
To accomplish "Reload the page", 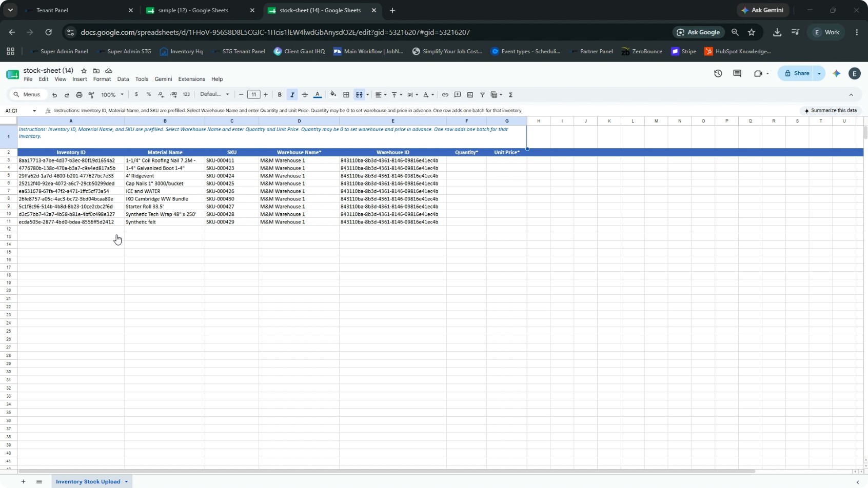I will coord(48,32).
